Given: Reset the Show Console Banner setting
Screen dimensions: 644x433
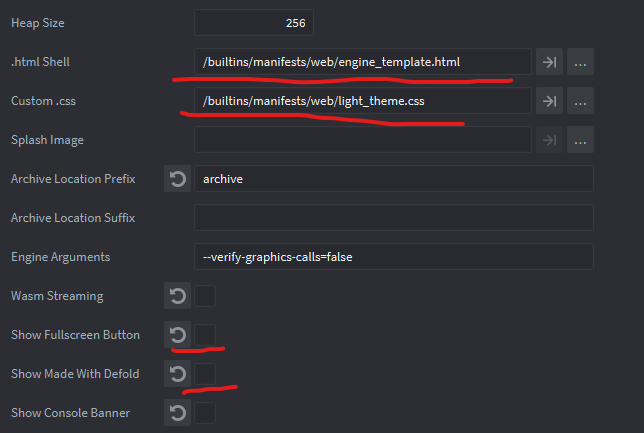Looking at the screenshot, I should coord(177,412).
